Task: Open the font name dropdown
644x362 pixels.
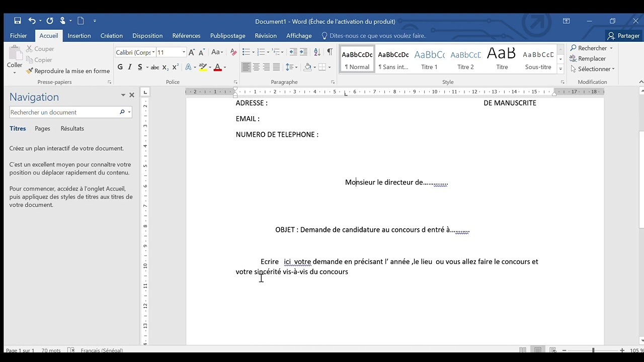Action: point(153,52)
